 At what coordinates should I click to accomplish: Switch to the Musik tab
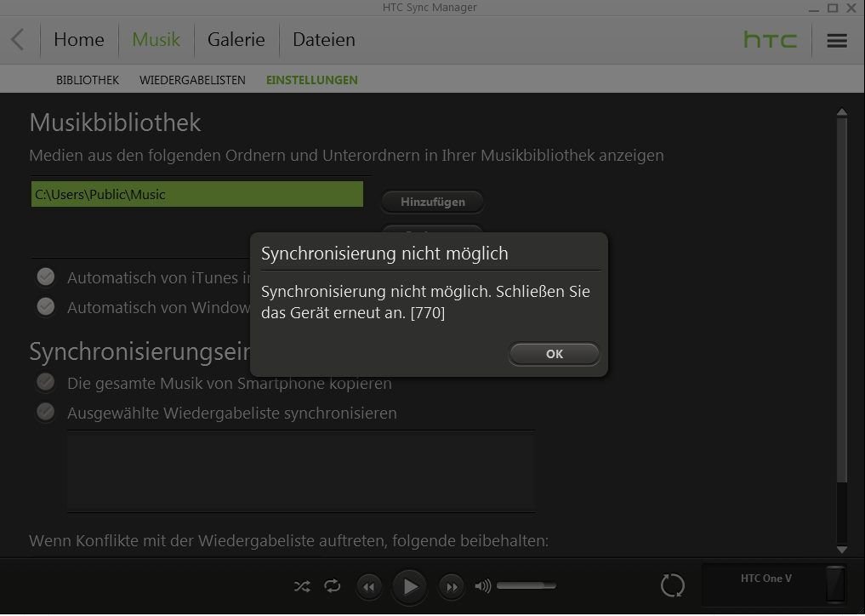[156, 40]
